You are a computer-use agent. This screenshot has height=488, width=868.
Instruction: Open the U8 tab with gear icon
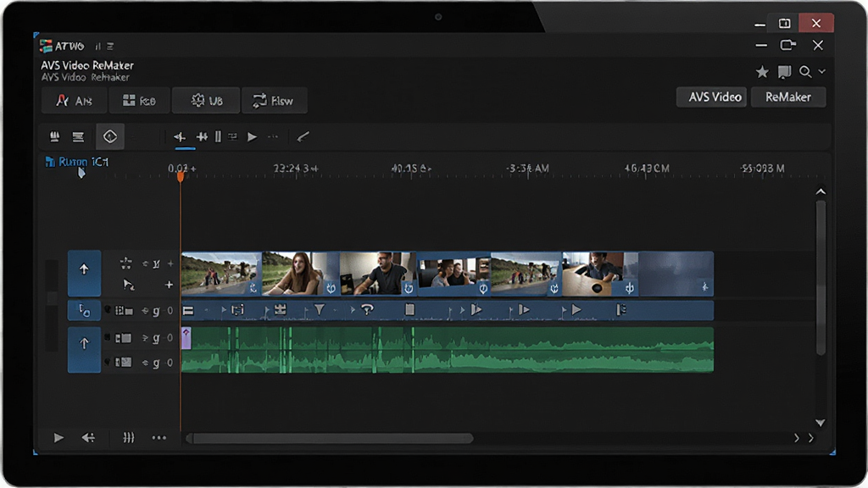[206, 101]
